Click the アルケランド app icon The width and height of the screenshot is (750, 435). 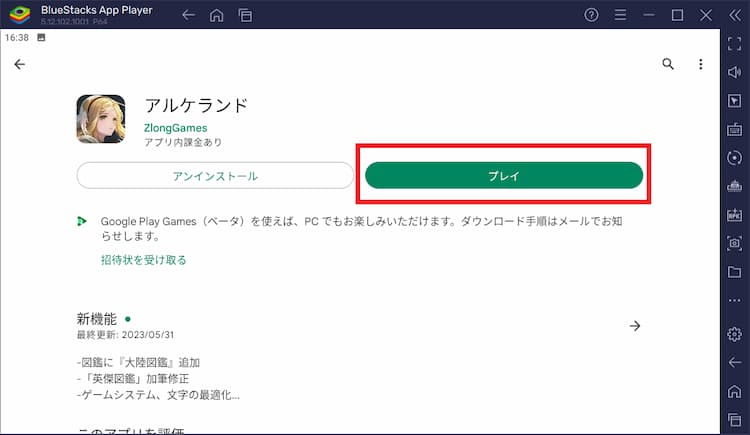point(101,119)
